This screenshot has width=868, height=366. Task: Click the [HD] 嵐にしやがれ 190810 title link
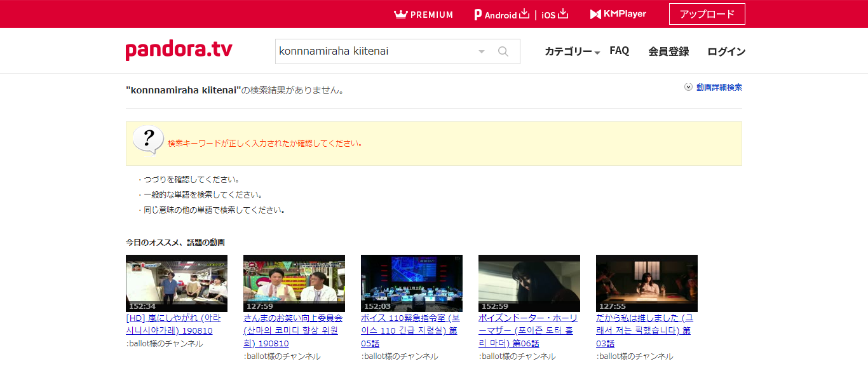(x=173, y=324)
